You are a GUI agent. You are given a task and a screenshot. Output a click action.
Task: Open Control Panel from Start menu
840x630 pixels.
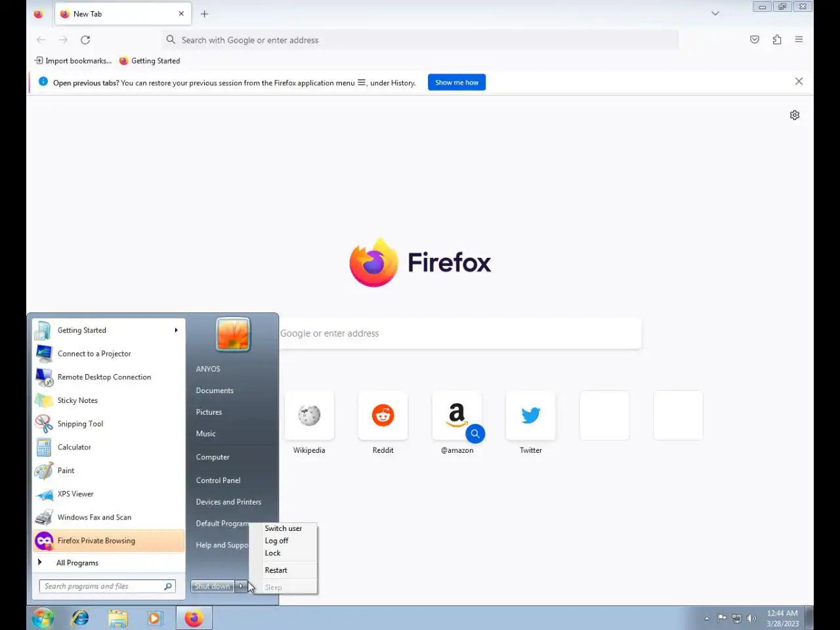[218, 480]
